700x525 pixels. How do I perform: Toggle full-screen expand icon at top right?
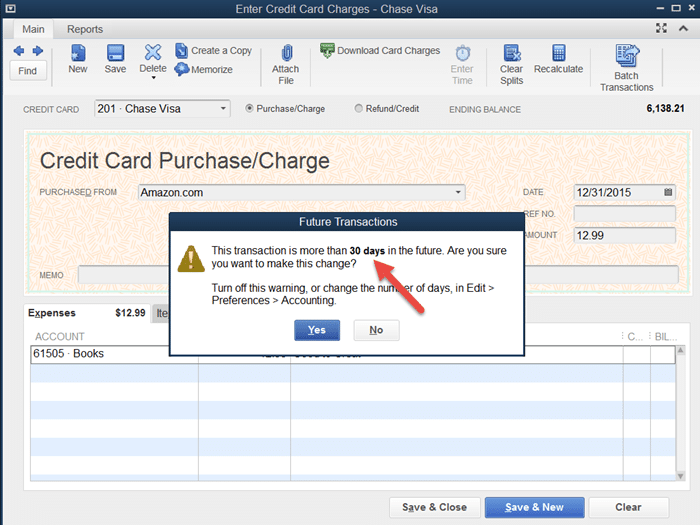pos(661,28)
